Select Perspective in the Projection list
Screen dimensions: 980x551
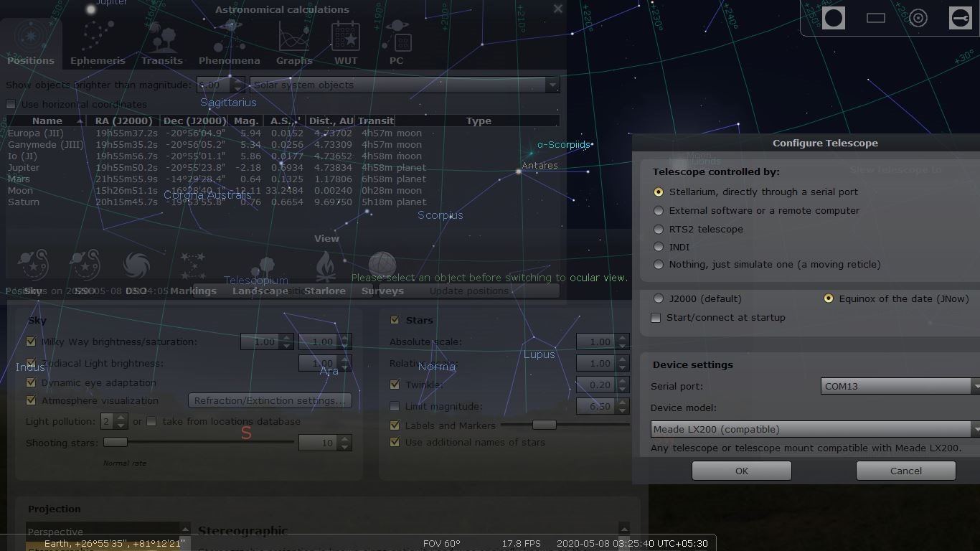coord(103,532)
